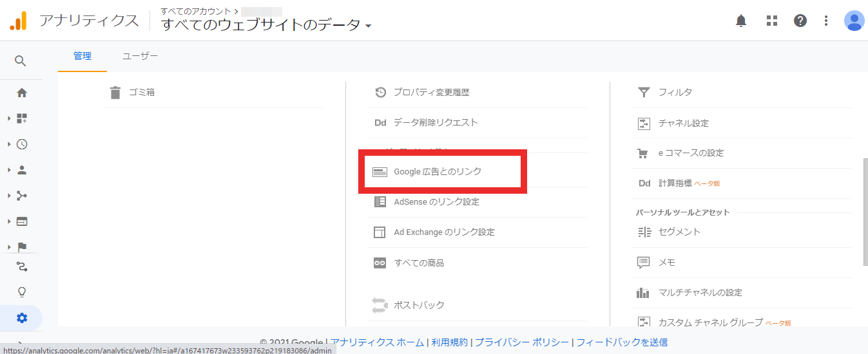Open the three-dot more options menu
The width and height of the screenshot is (868, 354).
tap(826, 21)
